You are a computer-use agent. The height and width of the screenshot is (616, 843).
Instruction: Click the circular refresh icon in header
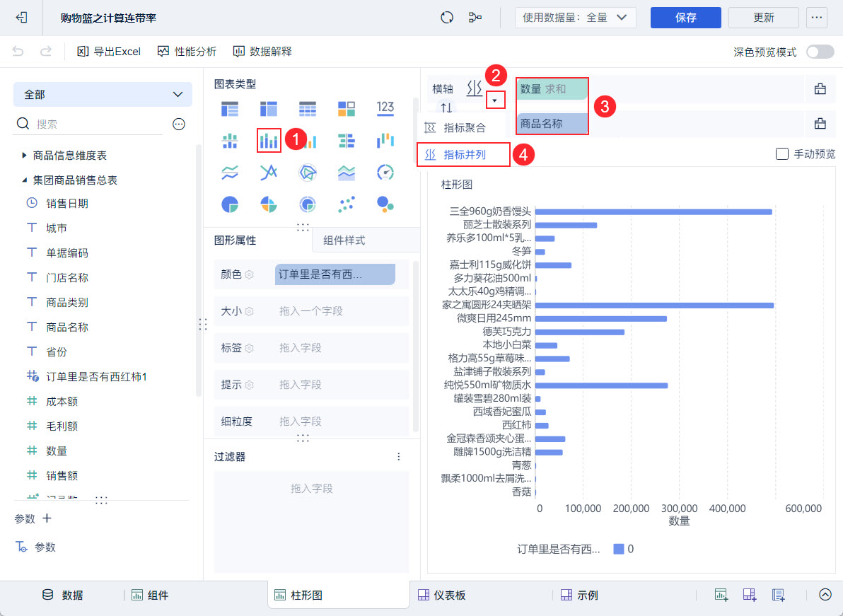pos(447,18)
